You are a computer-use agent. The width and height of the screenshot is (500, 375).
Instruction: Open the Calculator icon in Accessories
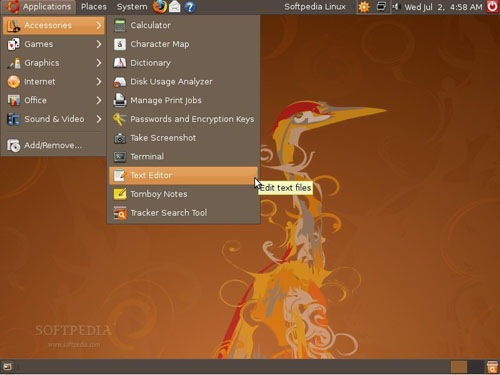point(120,25)
